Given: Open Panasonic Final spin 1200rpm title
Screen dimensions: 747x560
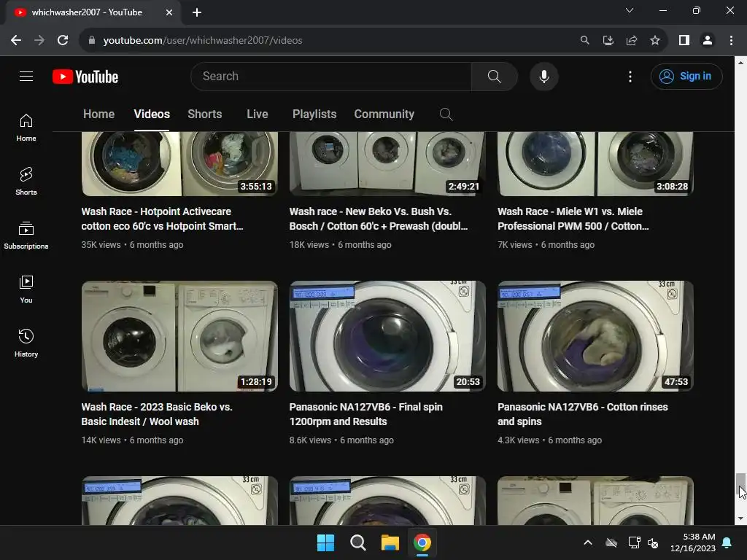Looking at the screenshot, I should click(x=366, y=414).
